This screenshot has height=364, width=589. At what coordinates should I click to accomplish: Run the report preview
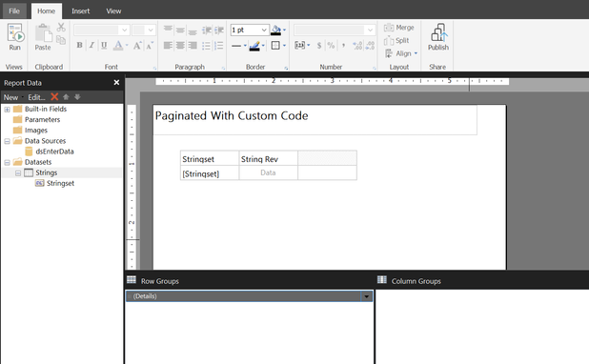click(15, 37)
